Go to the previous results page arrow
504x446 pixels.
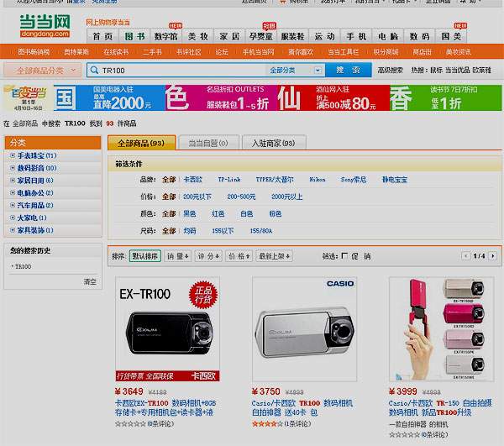pyautogui.click(x=465, y=256)
